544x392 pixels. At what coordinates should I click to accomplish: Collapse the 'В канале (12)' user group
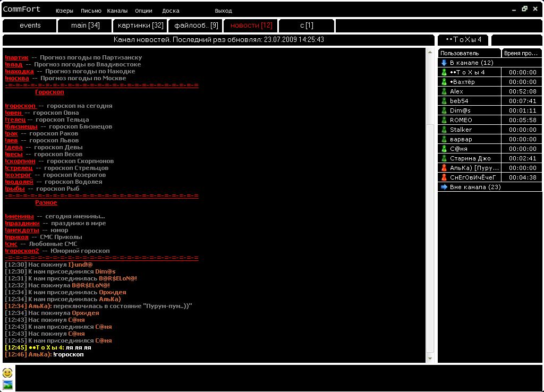pos(444,63)
